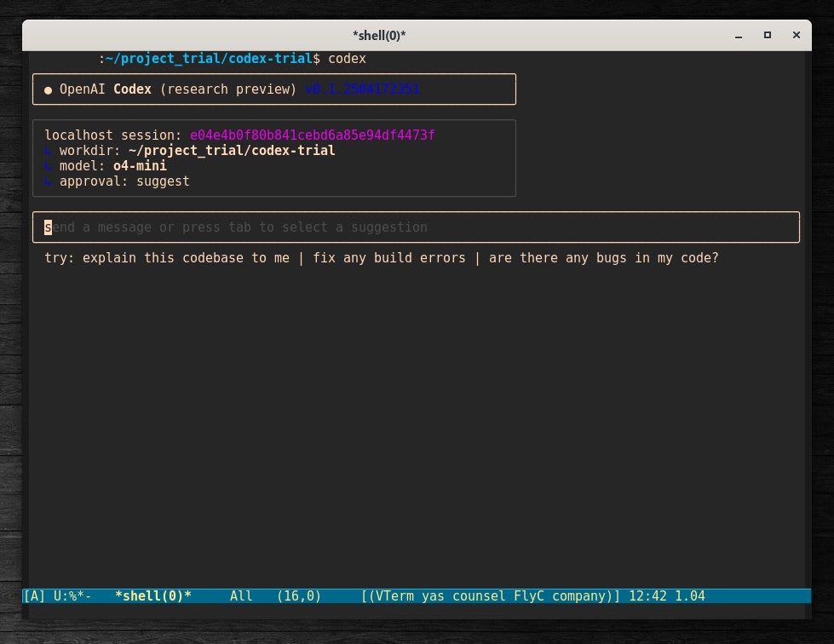
Task: Click the *shell(0)* buffer name in mode line
Action: [153, 596]
